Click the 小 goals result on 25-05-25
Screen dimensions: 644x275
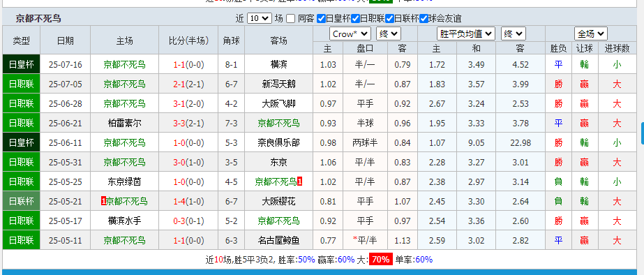pos(617,181)
